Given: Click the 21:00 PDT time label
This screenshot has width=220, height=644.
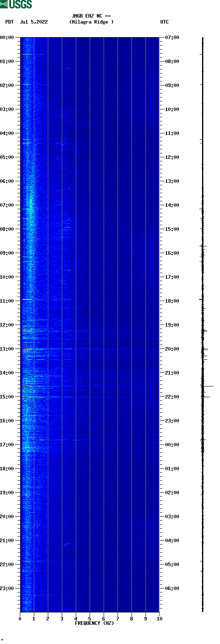Looking at the screenshot, I should (7, 541).
